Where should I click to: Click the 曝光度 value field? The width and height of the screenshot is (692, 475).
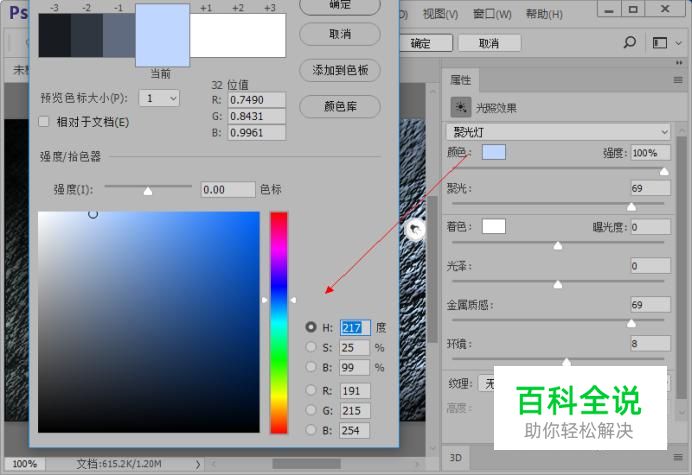click(x=651, y=227)
